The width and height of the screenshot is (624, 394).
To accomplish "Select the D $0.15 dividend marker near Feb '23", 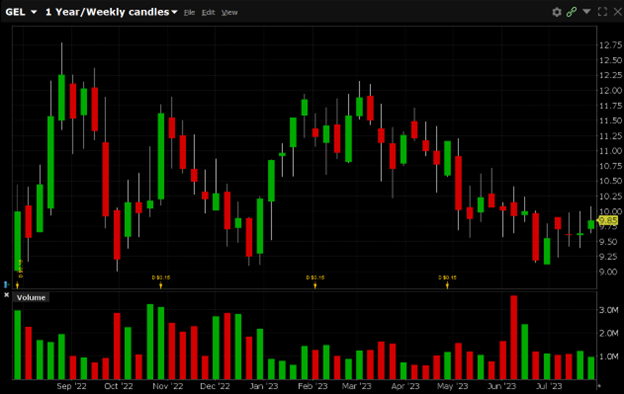I will point(315,281).
